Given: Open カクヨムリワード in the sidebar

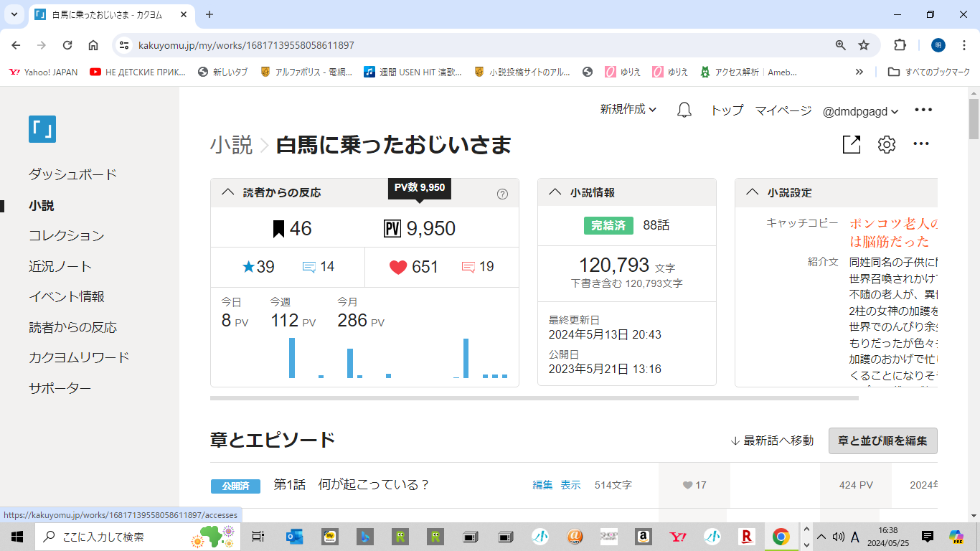Looking at the screenshot, I should (x=79, y=357).
